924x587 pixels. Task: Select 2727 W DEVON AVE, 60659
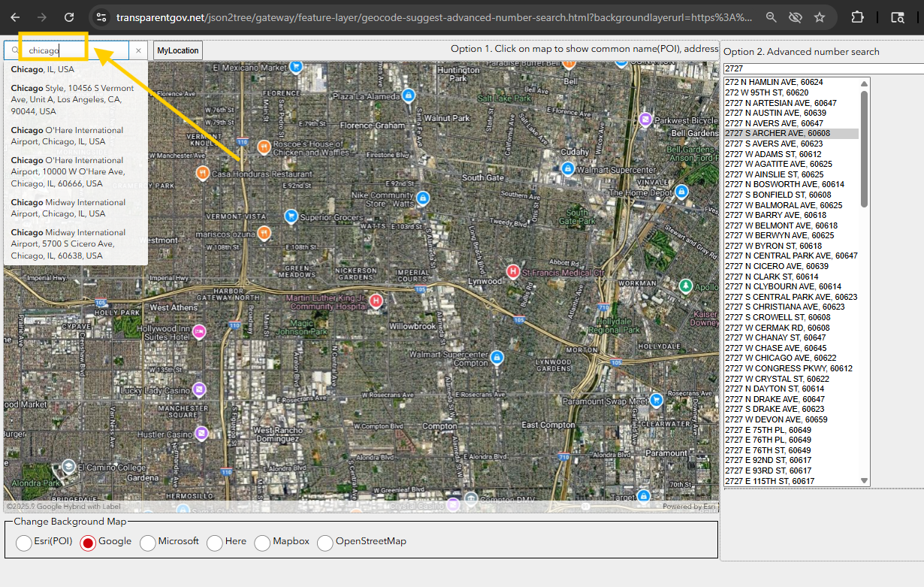coord(791,419)
